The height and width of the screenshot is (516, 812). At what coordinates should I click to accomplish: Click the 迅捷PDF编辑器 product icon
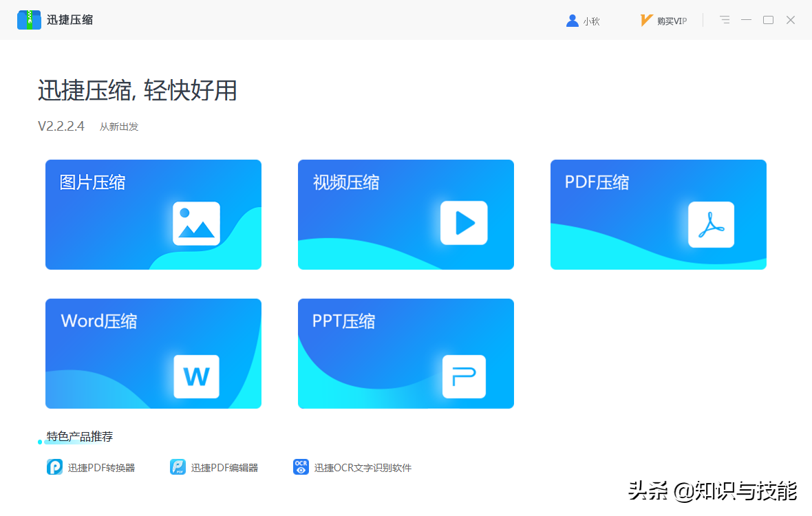[x=178, y=467]
